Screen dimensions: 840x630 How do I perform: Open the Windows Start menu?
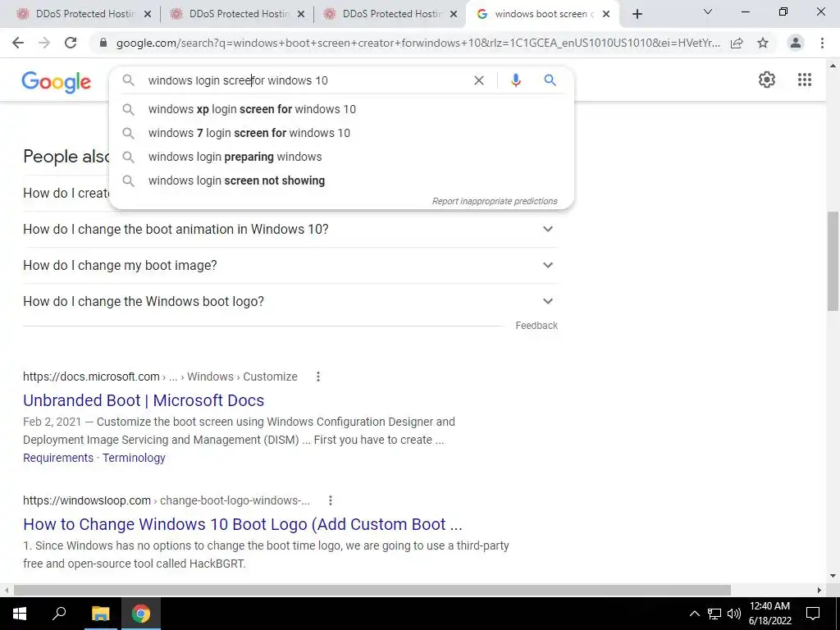pos(20,614)
